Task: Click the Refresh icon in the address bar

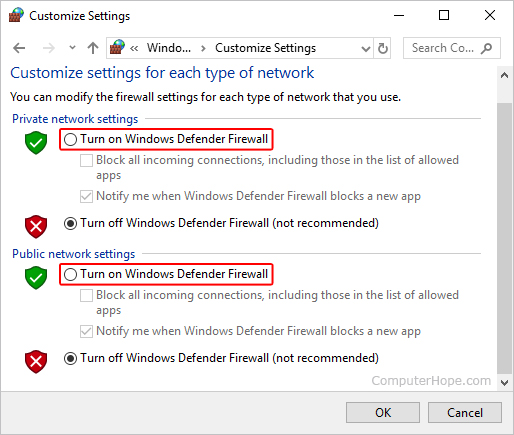Action: (x=383, y=49)
